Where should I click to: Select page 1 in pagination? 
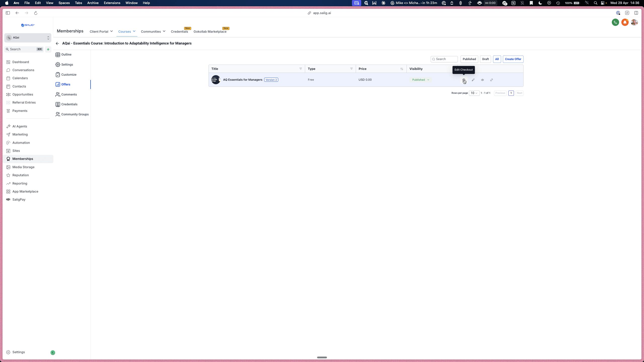click(511, 93)
